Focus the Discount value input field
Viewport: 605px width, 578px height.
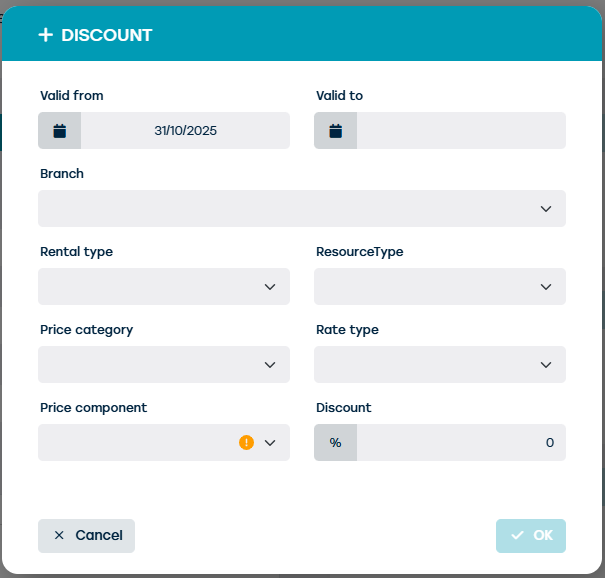[x=461, y=442]
